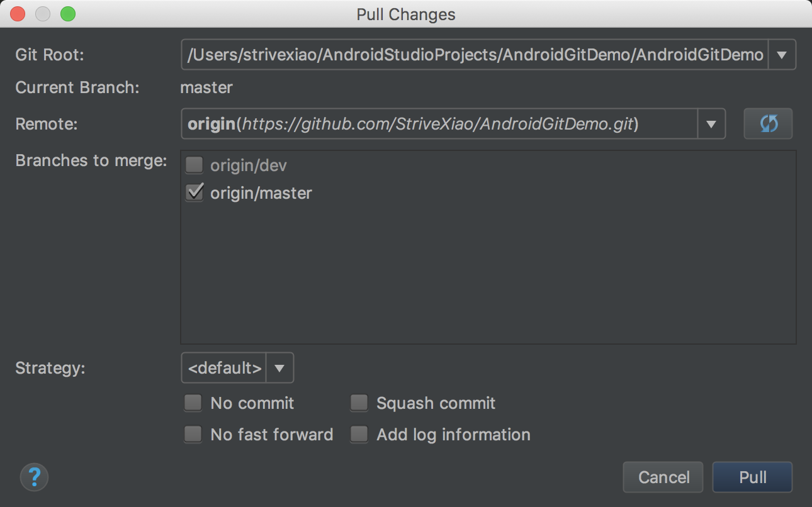Open the Remote dropdown arrow
Image resolution: width=812 pixels, height=507 pixels.
pos(711,124)
